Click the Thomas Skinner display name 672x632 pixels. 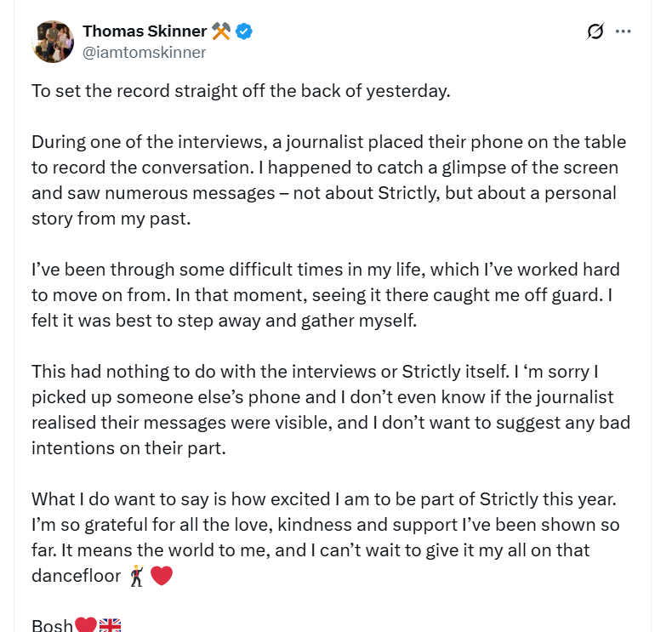coord(145,31)
